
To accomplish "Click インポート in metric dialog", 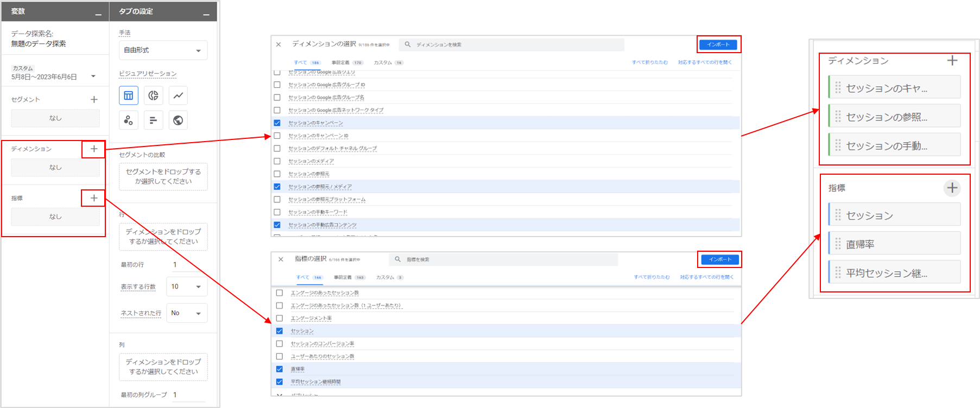I will coord(720,259).
